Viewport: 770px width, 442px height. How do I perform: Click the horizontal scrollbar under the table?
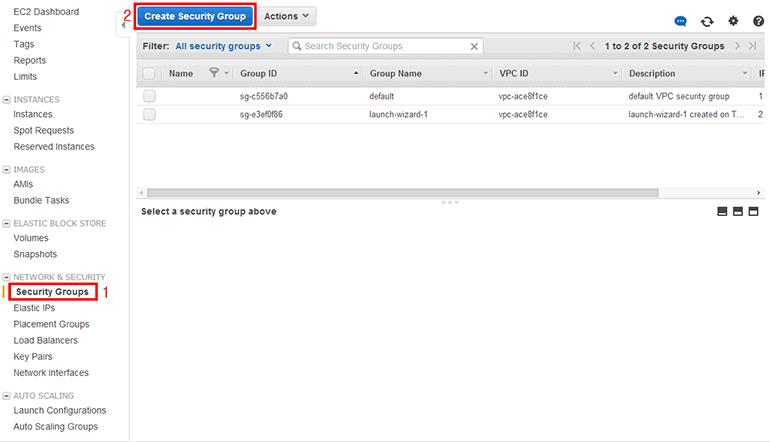tap(400, 192)
